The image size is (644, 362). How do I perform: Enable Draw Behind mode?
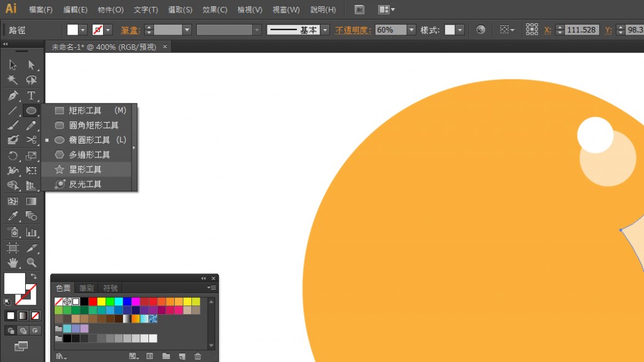[23, 331]
